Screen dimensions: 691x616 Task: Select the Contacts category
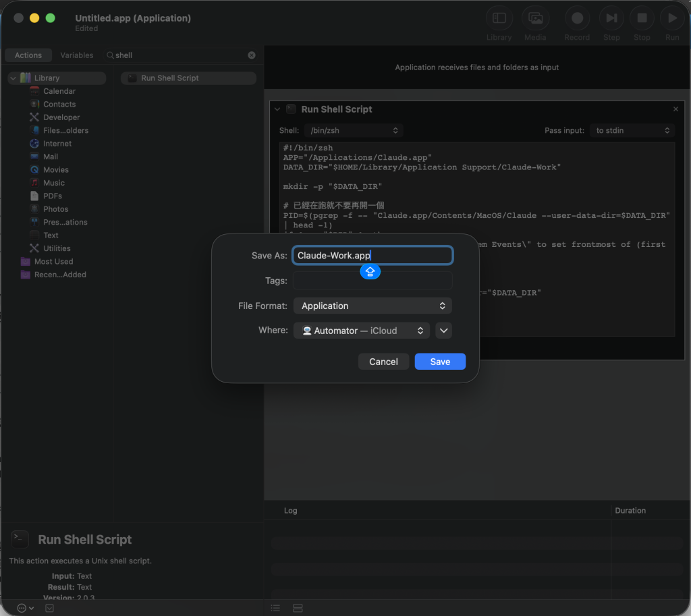tap(59, 105)
